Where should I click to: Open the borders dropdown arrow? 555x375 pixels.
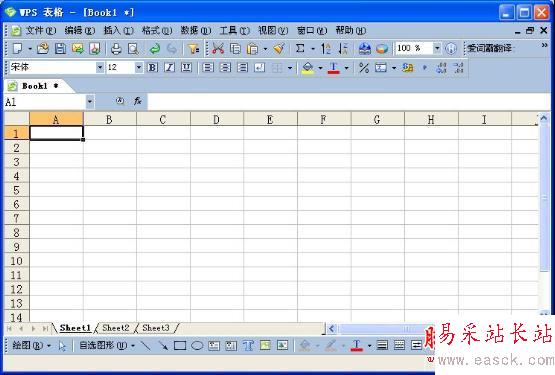290,68
